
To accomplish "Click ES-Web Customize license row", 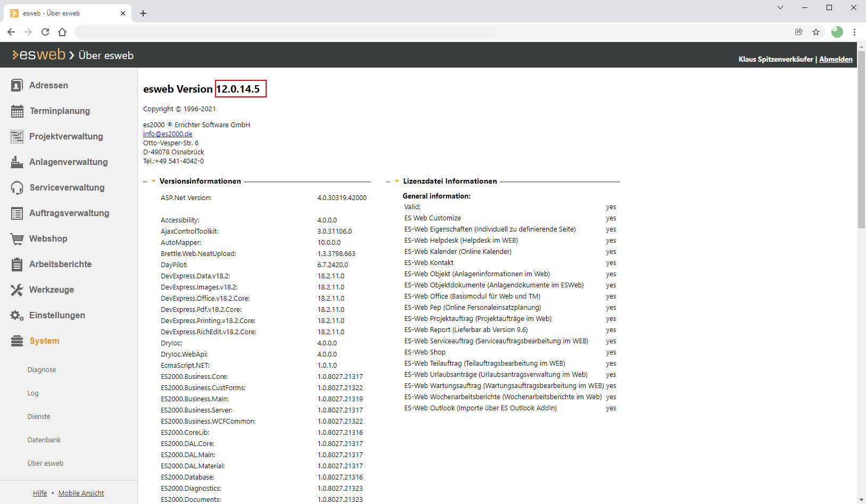I will tap(510, 218).
